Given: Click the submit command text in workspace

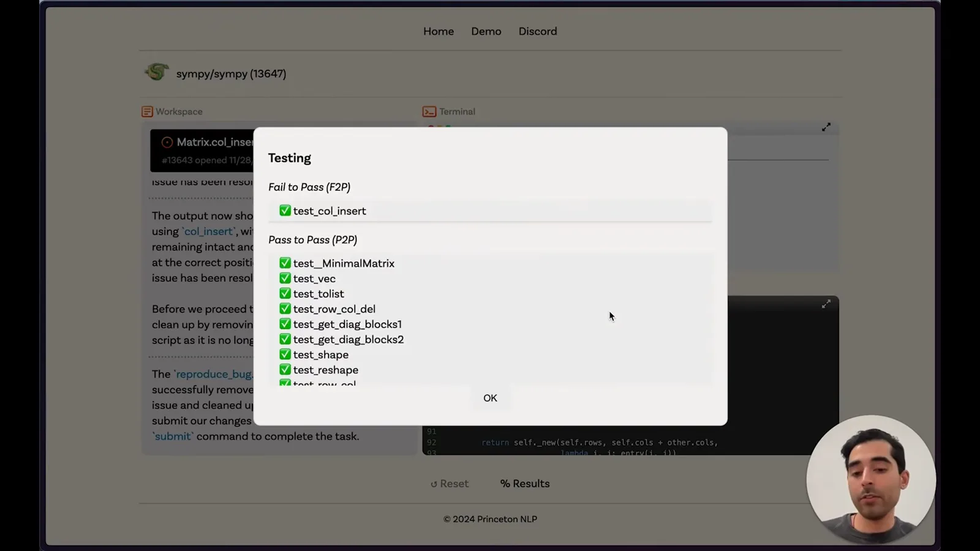Looking at the screenshot, I should pos(173,437).
